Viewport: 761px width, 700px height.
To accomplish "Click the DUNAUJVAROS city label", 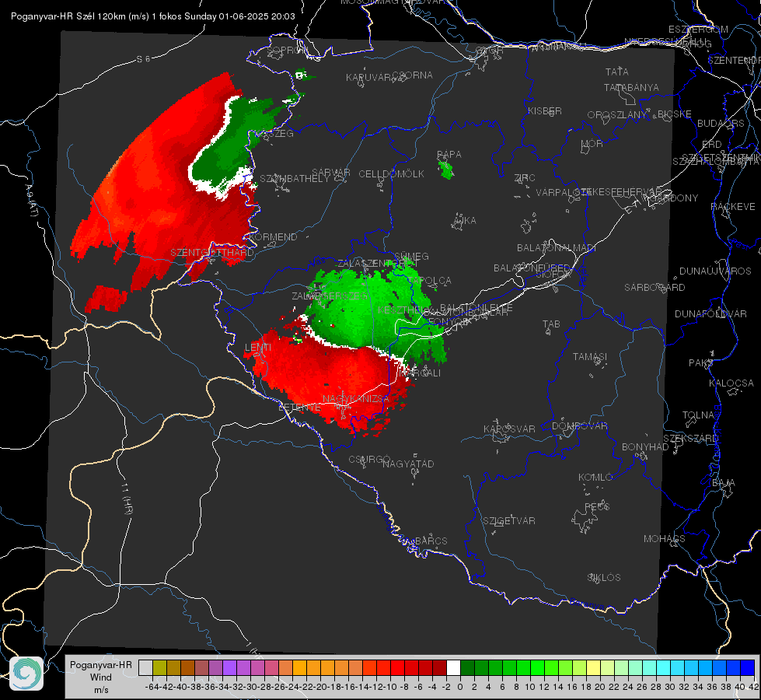I will click(715, 271).
